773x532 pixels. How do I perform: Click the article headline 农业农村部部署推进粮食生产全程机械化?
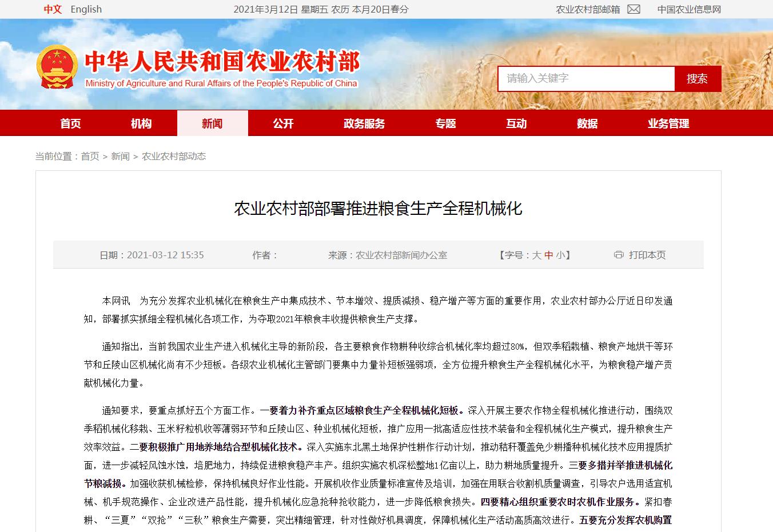point(378,209)
